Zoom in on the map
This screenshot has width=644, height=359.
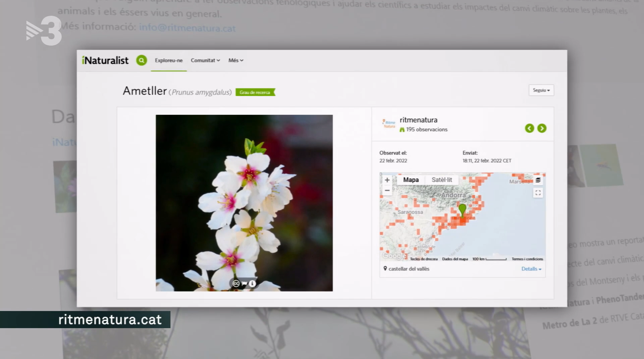(387, 180)
